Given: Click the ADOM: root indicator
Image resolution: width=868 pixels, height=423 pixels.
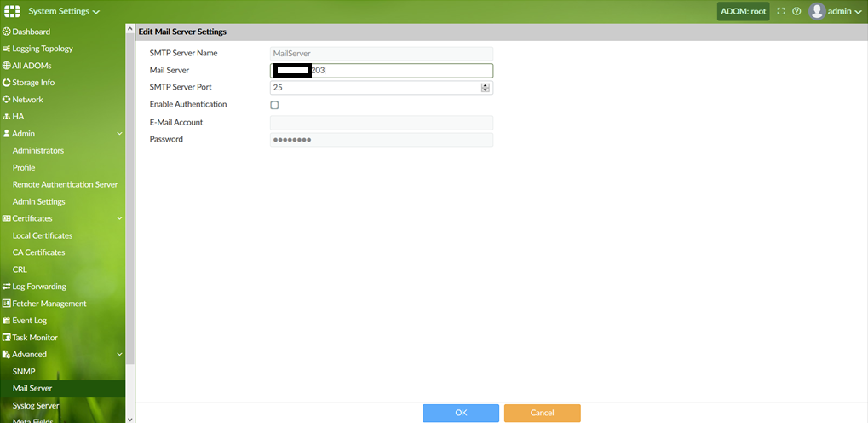Looking at the screenshot, I should (744, 12).
